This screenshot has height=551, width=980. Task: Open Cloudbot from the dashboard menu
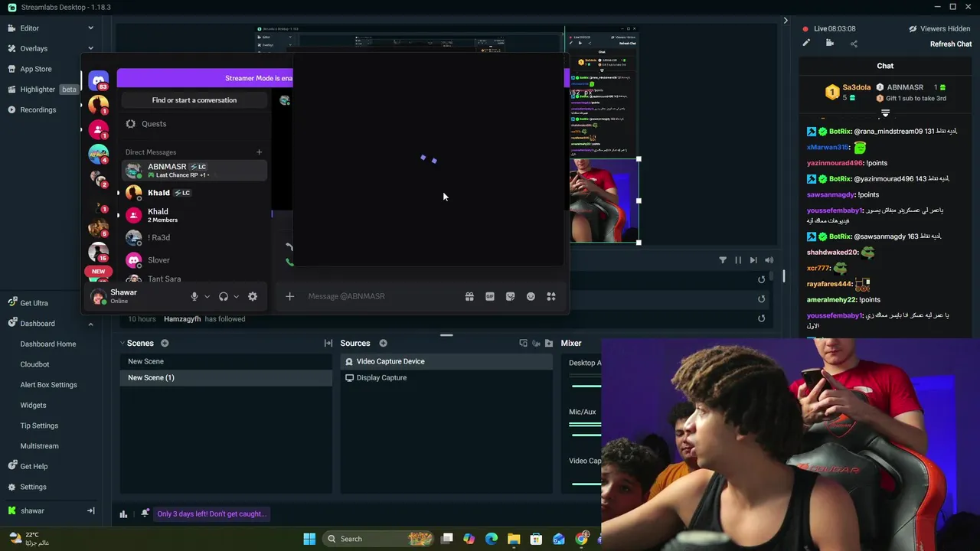(x=34, y=364)
